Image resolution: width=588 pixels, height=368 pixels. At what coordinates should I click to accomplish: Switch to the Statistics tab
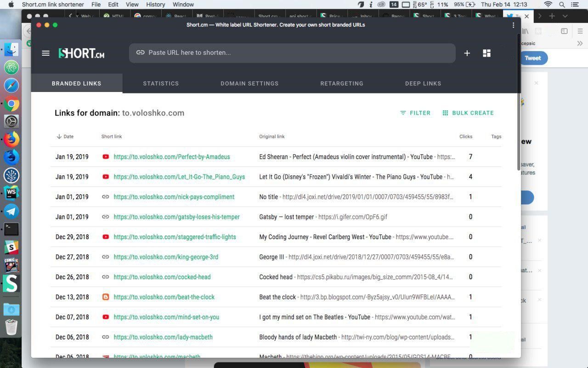[x=161, y=83]
